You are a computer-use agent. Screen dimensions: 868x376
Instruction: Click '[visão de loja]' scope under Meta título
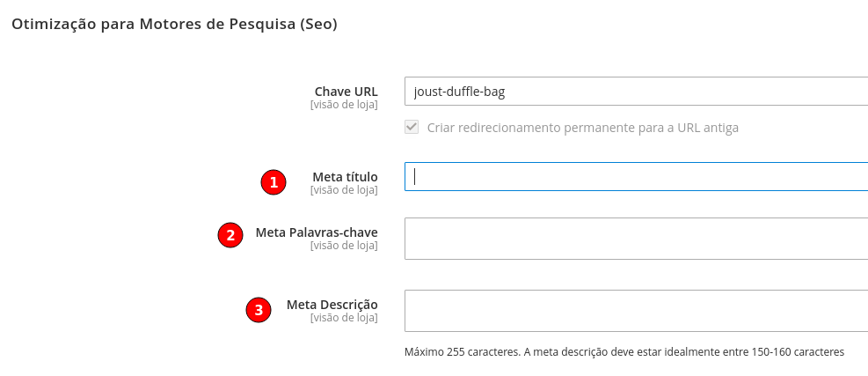pos(344,190)
